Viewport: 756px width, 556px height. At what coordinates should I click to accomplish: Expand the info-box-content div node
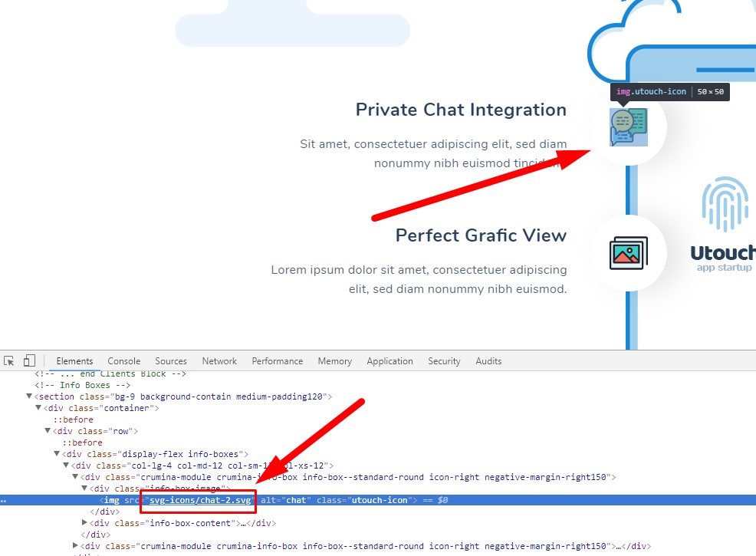click(84, 523)
